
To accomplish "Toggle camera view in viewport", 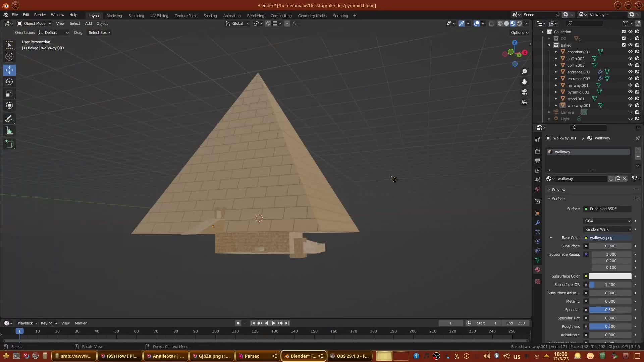I will click(524, 92).
